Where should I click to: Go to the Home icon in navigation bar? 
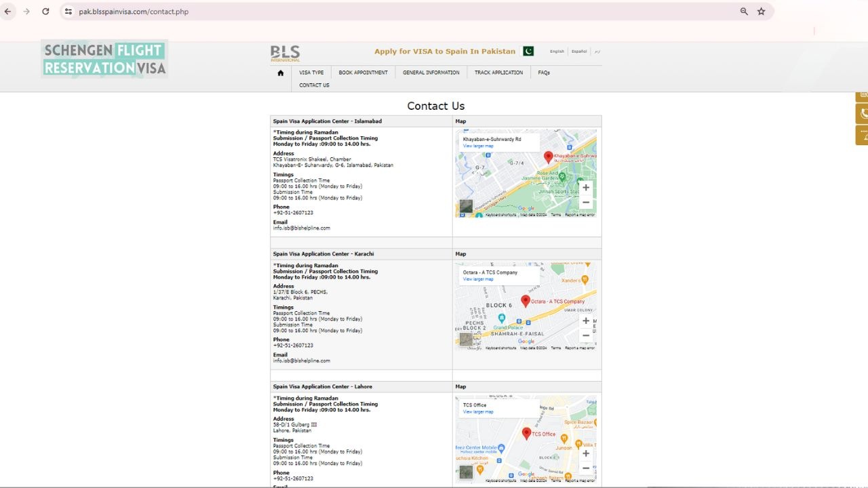click(281, 73)
